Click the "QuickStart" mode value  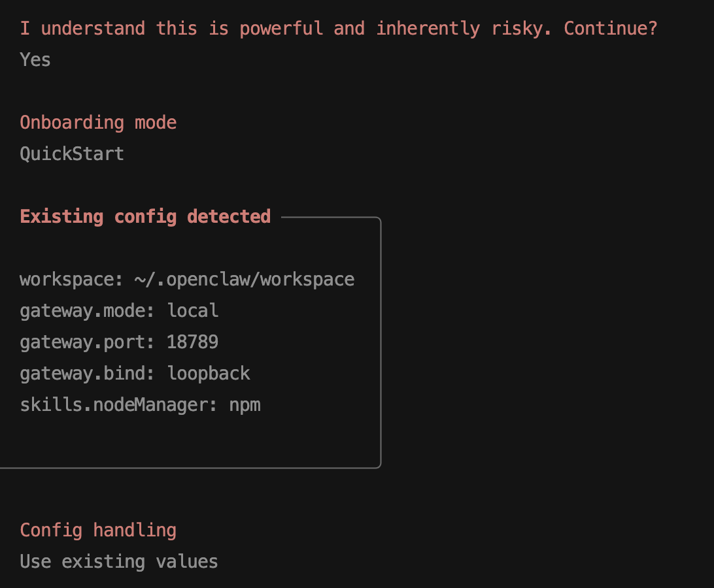[x=72, y=154]
